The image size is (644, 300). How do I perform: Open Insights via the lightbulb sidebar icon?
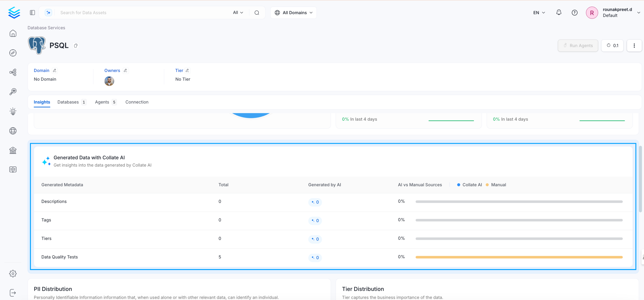pos(13,111)
